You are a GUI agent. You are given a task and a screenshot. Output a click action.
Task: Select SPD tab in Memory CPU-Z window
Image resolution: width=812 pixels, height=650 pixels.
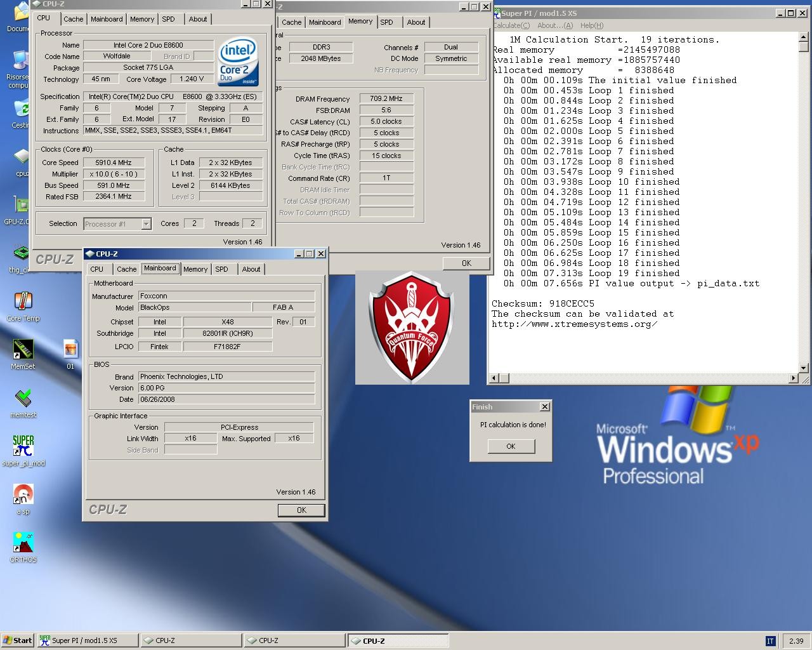387,22
